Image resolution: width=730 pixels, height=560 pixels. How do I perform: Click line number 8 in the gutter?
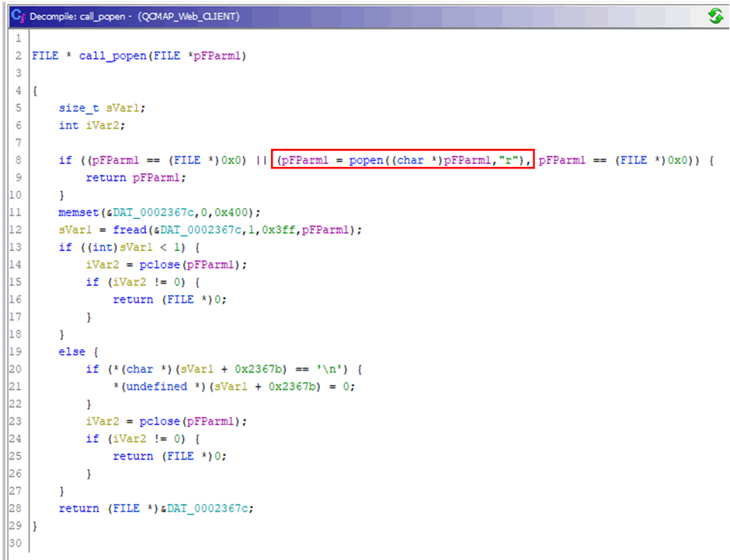pos(18,160)
